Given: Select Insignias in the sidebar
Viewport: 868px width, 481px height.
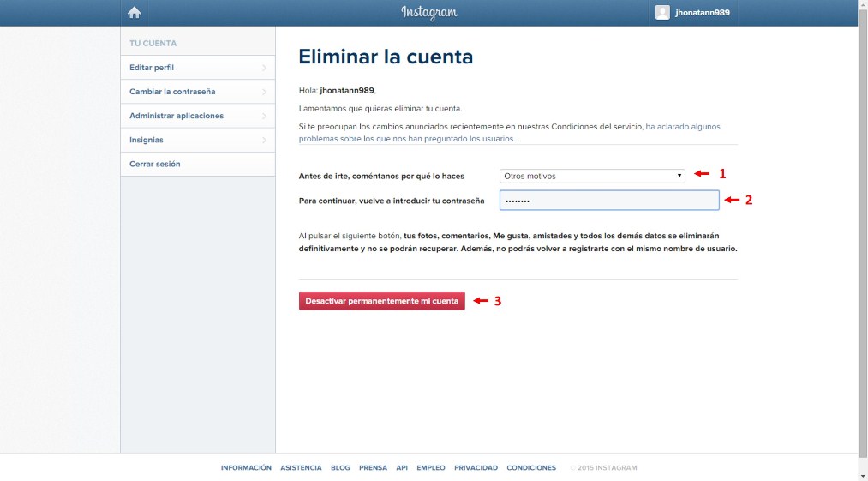Looking at the screenshot, I should pos(198,141).
